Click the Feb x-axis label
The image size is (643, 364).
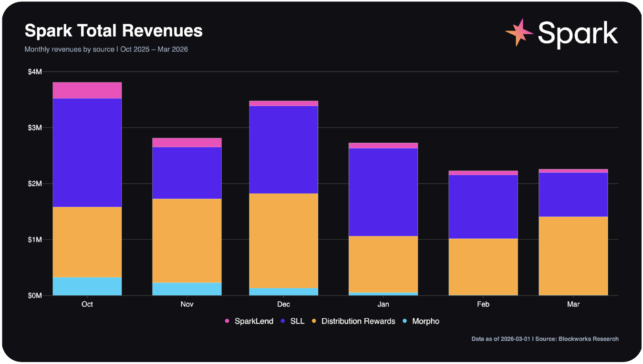coord(483,304)
